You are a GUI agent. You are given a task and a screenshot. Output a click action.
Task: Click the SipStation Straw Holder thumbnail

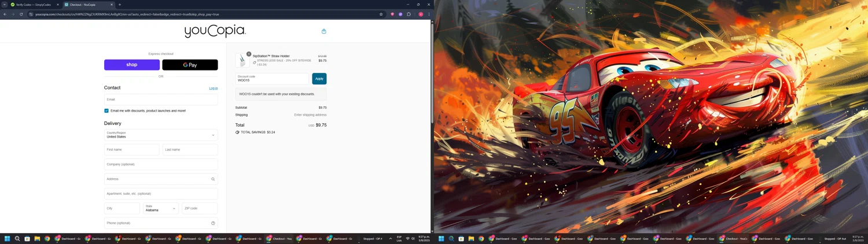click(242, 60)
